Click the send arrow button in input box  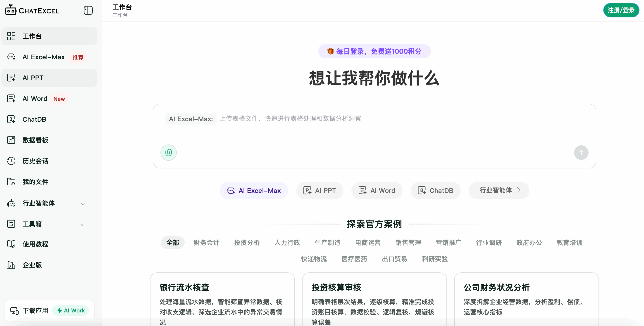(x=581, y=153)
